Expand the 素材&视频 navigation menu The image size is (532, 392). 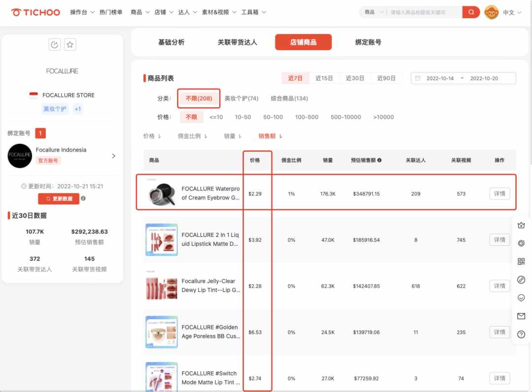(219, 12)
